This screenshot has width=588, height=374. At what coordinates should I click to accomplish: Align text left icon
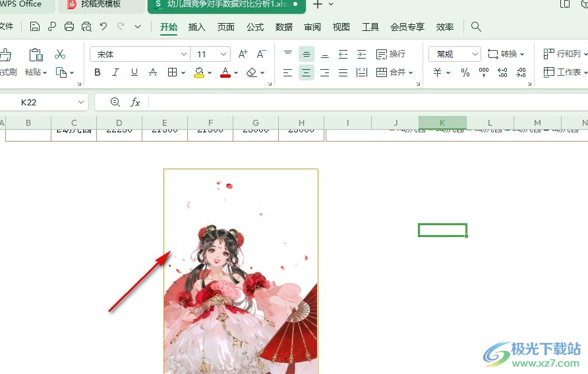tap(287, 72)
